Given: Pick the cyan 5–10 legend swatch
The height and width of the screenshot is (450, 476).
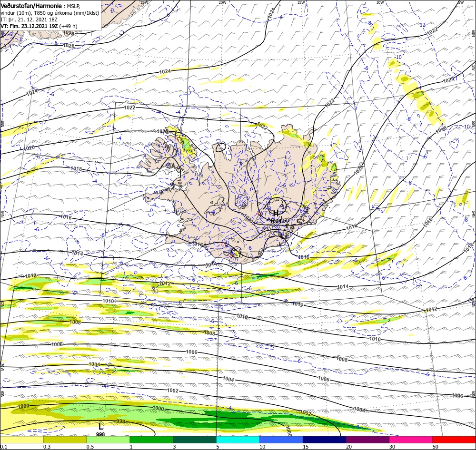Looking at the screenshot, I should [238, 440].
